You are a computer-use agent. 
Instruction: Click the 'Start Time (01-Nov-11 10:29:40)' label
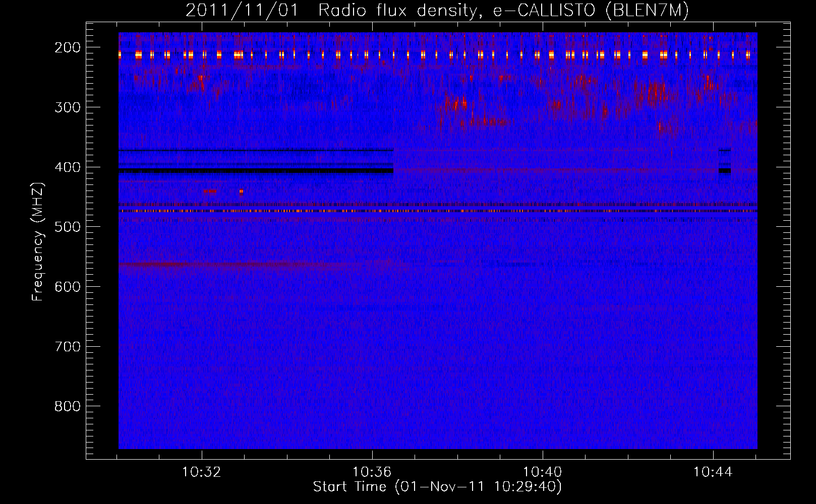pos(437,487)
